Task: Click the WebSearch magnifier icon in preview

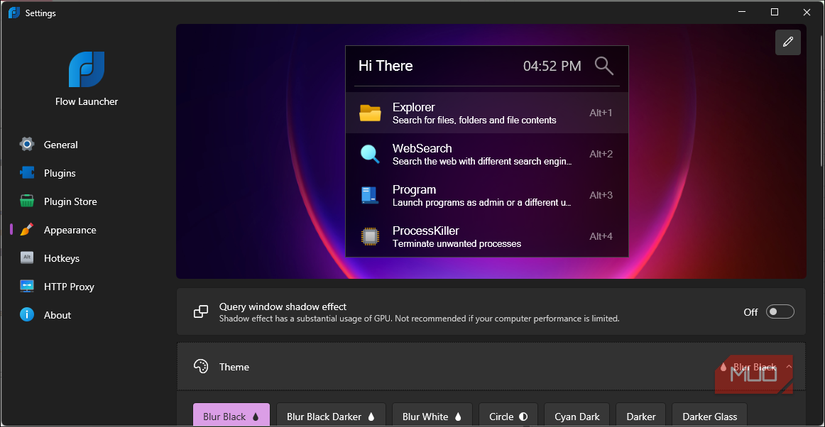Action: point(370,154)
